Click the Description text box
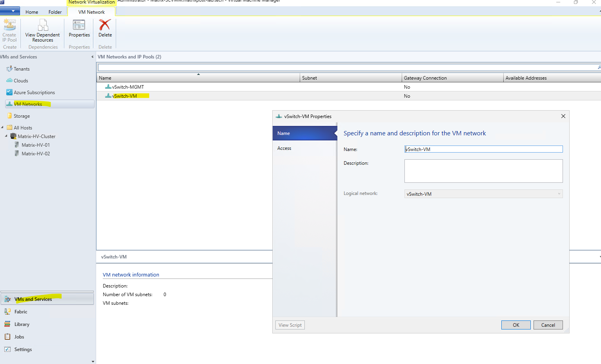This screenshot has width=601, height=364. pyautogui.click(x=483, y=171)
